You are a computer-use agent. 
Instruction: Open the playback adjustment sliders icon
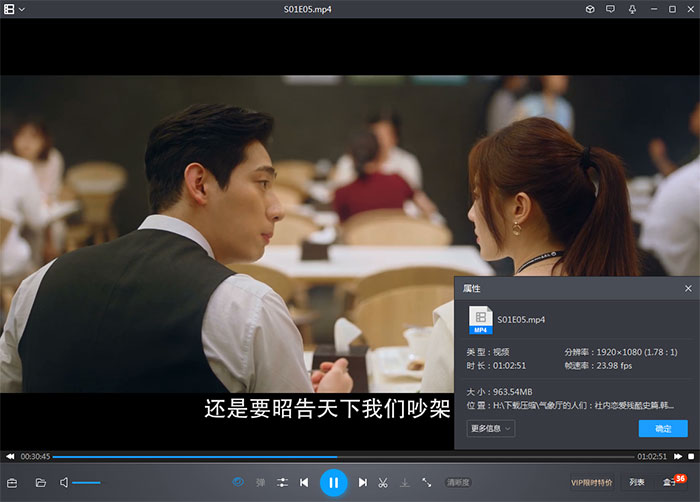point(283,483)
